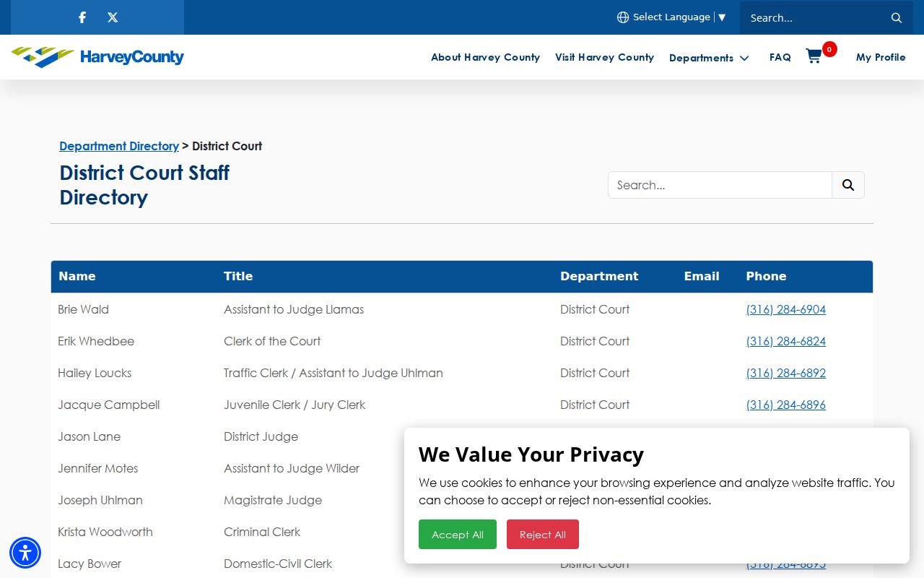The image size is (924, 578).
Task: Open My Profile
Action: [881, 57]
